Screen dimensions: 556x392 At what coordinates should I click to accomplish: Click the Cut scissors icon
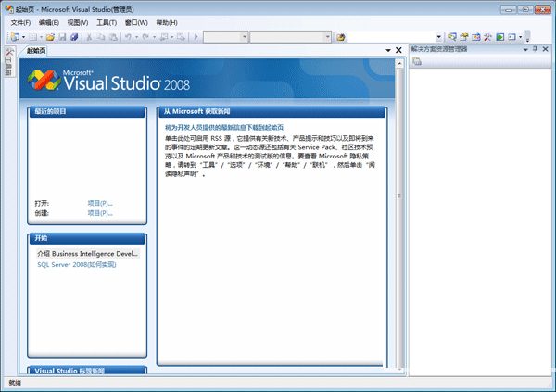click(89, 36)
